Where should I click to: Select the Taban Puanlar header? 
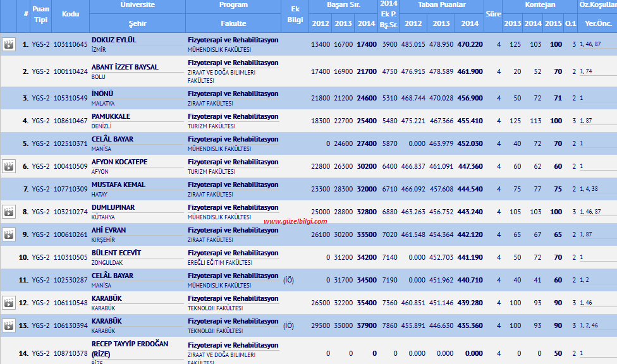pos(442,5)
